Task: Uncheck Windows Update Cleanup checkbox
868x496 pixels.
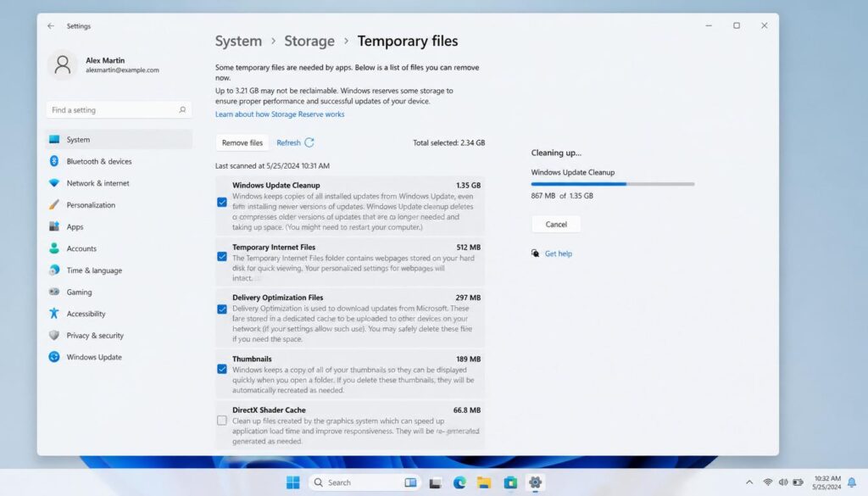Action: [222, 202]
